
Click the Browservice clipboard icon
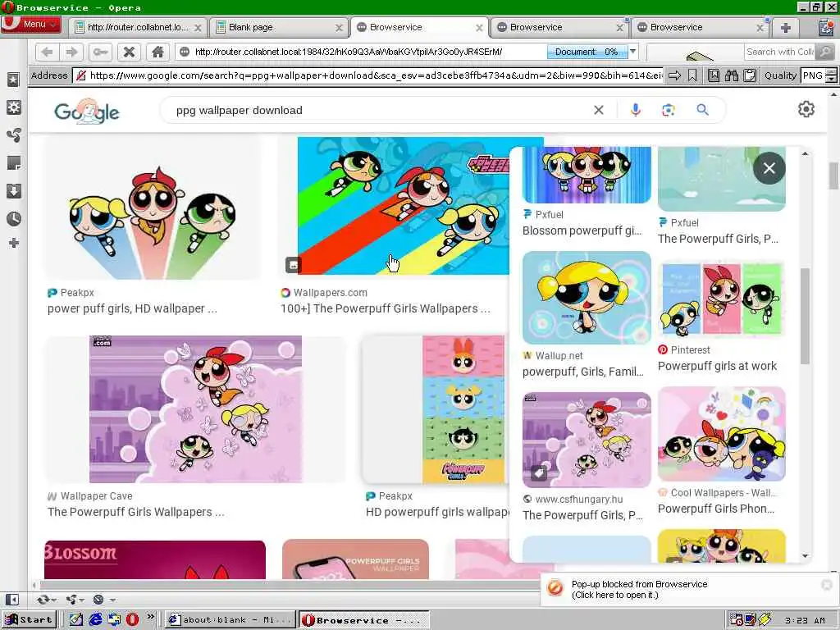click(x=750, y=75)
